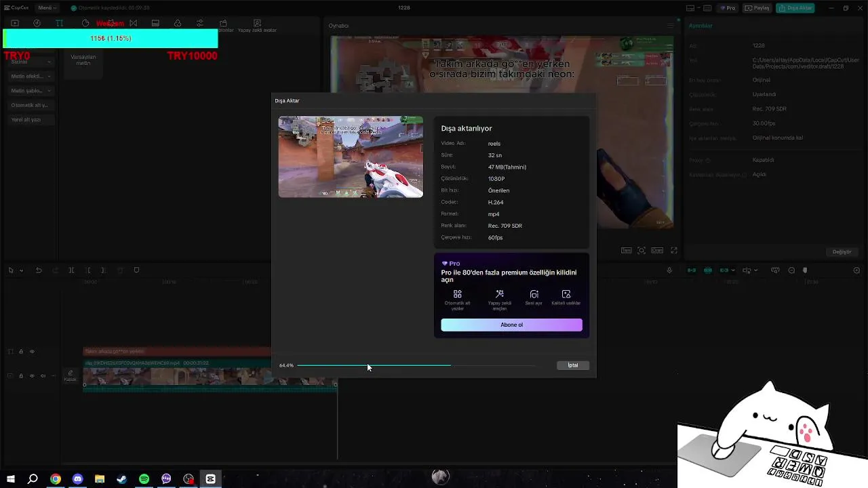Click the Kapak cover button on timeline

pos(70,375)
